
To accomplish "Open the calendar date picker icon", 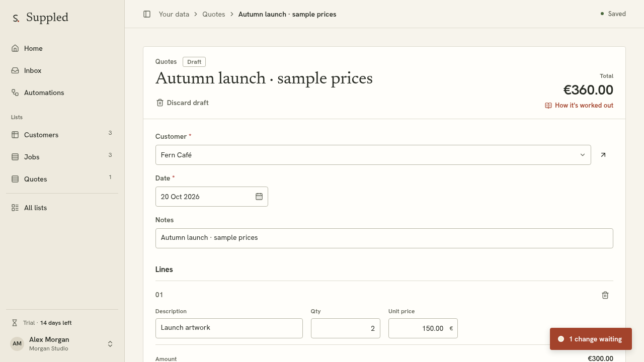I will pyautogui.click(x=259, y=197).
